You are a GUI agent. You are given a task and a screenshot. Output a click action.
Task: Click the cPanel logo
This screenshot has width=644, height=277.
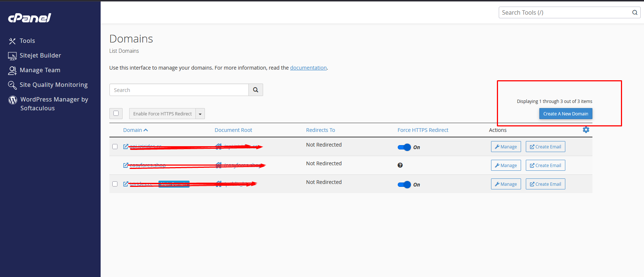(30, 18)
